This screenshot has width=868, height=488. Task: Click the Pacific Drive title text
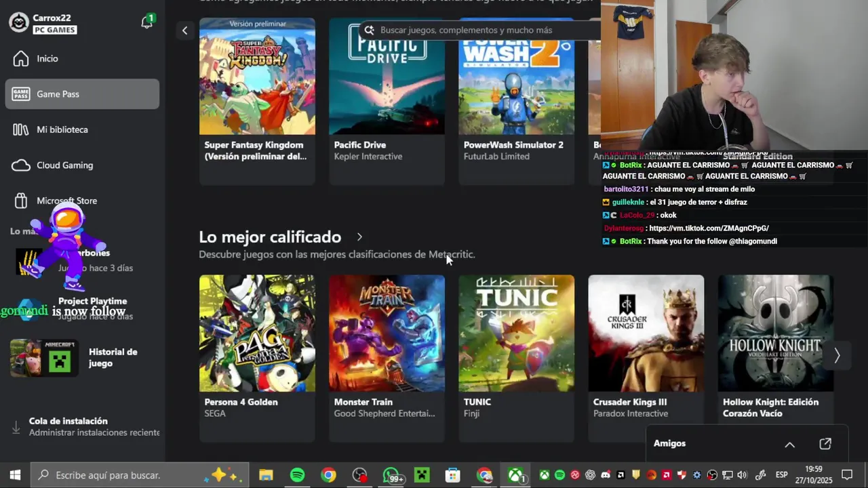pos(360,145)
